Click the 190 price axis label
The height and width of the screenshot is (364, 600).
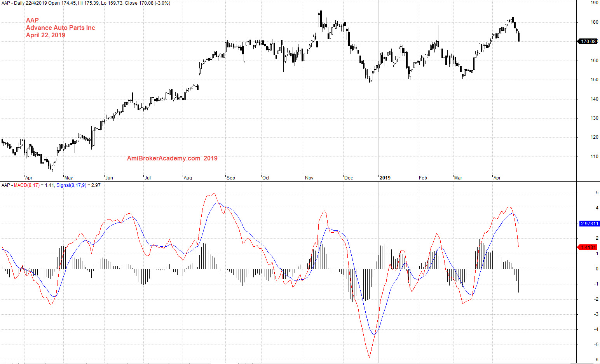594,3
